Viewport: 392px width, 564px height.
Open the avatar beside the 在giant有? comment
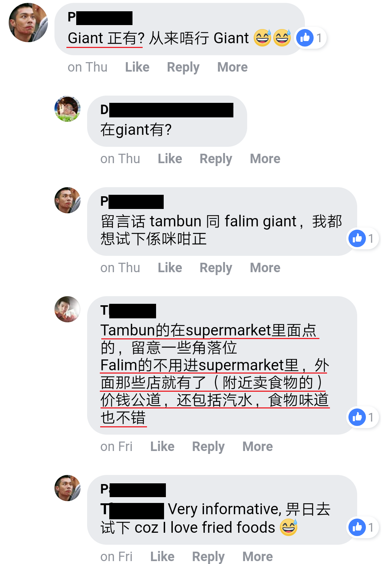click(x=68, y=109)
